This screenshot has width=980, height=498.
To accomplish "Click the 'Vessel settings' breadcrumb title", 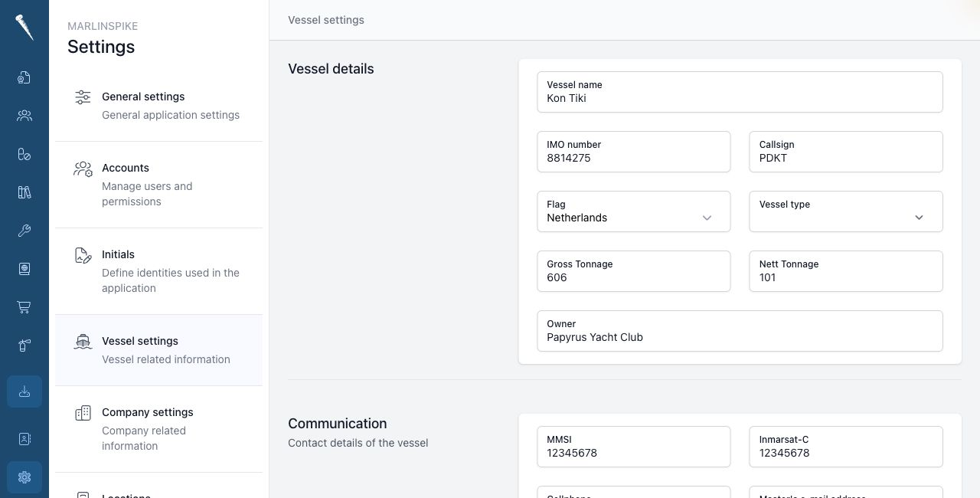I will coord(326,20).
